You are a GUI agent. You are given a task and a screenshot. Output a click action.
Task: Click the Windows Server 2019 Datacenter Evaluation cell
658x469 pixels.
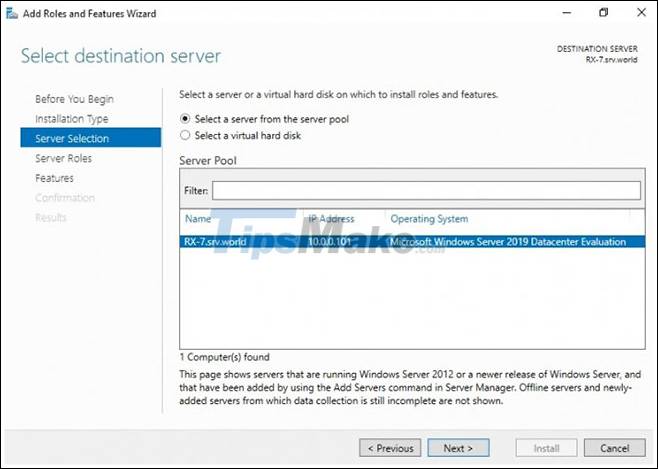[x=508, y=242]
